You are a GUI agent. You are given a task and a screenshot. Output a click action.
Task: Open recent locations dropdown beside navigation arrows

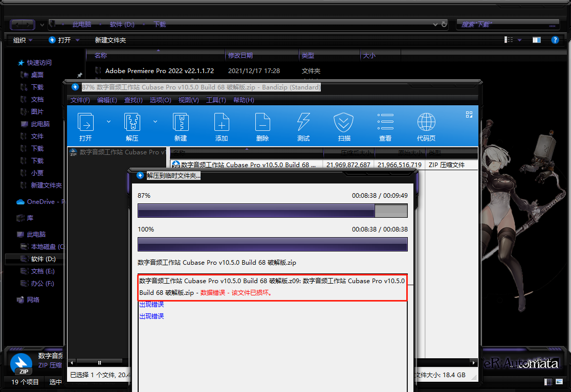tap(42, 25)
